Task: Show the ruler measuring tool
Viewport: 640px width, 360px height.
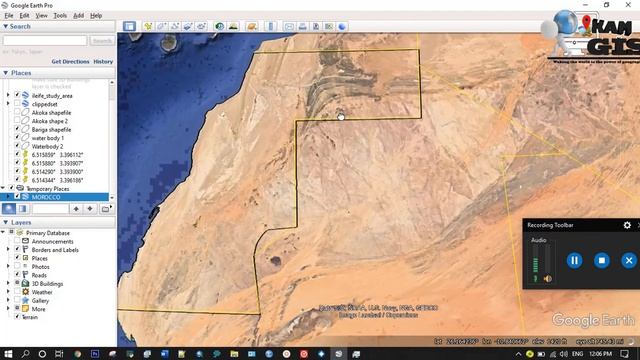Action: tap(271, 27)
